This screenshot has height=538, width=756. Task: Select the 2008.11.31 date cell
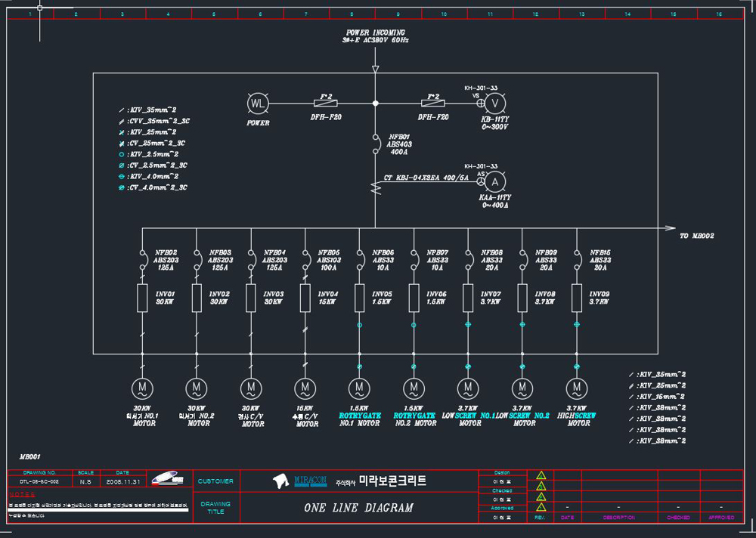click(123, 481)
